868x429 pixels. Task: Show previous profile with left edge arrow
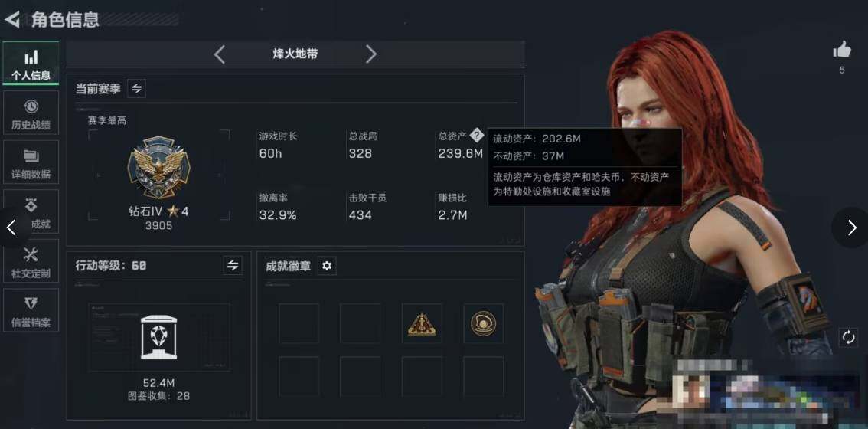[x=11, y=228]
